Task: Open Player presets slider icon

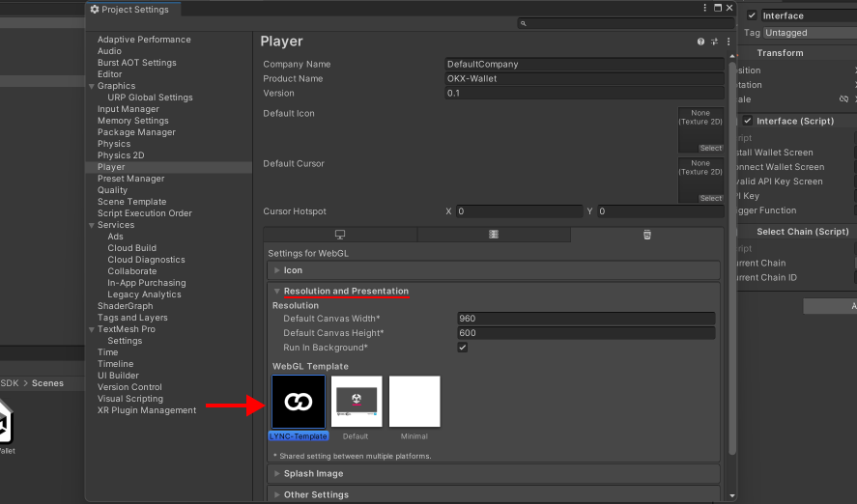Action: (x=714, y=42)
